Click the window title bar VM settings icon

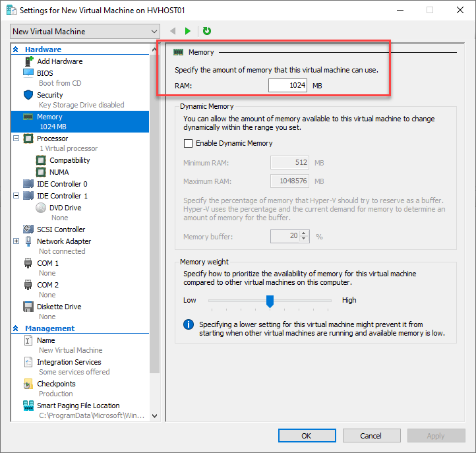point(11,10)
